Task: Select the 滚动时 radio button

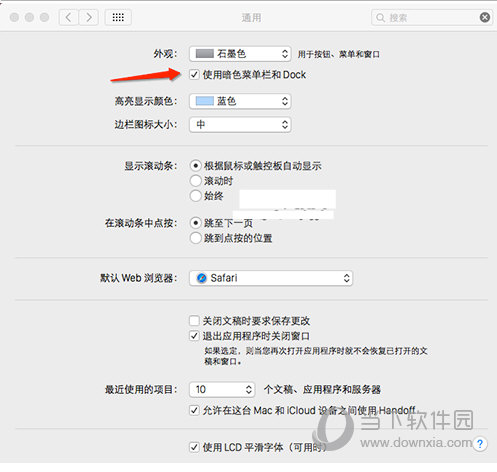Action: (x=196, y=181)
